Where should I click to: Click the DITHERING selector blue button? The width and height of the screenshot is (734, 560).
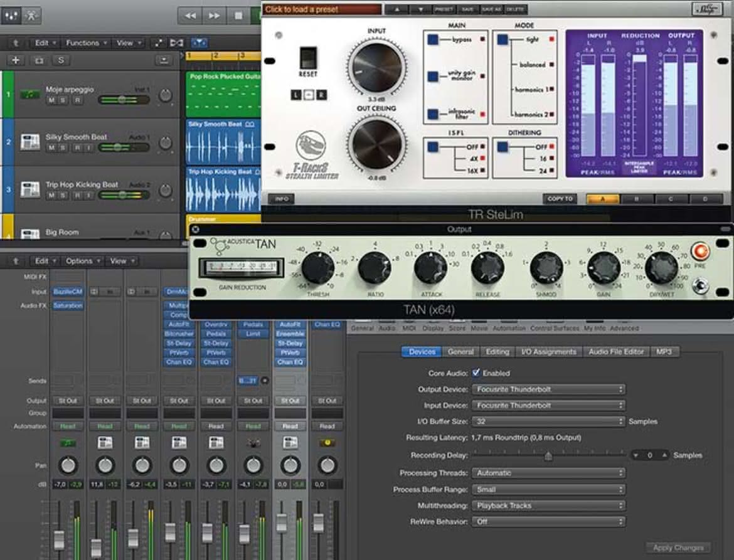tap(503, 147)
